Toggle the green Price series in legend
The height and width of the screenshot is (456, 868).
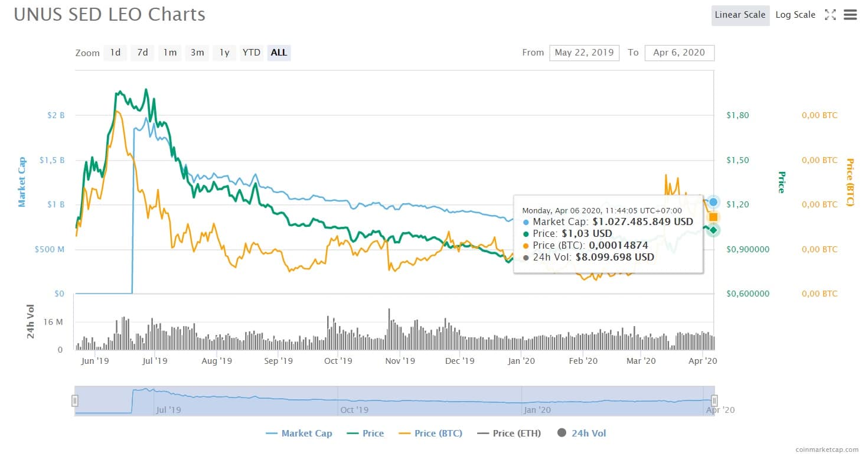click(365, 434)
